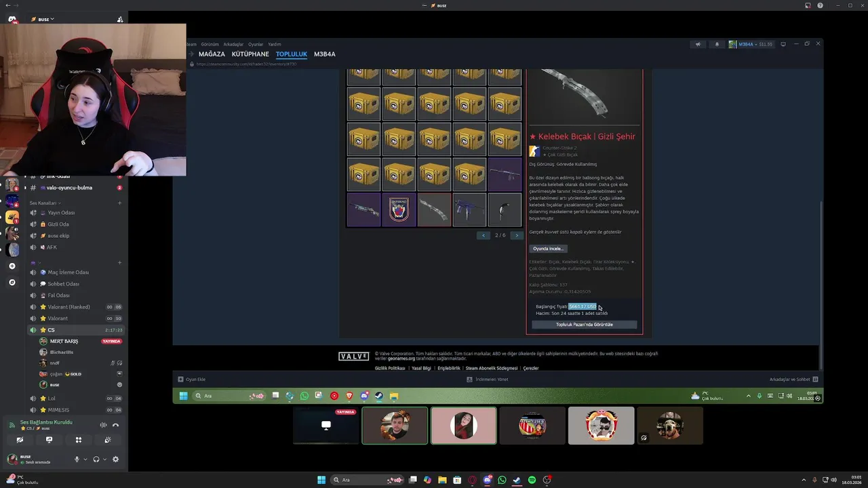This screenshot has width=868, height=488.
Task: Open the Oyunlar menu in Steam
Action: pos(256,44)
